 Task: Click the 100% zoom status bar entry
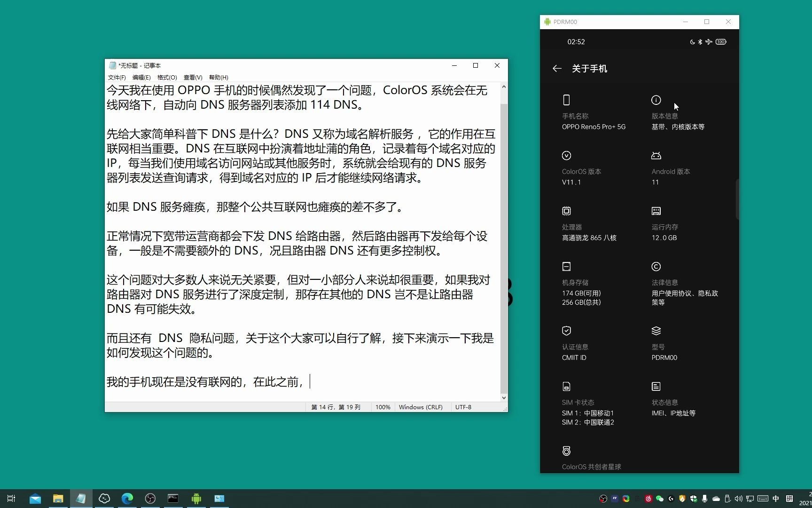coord(383,407)
